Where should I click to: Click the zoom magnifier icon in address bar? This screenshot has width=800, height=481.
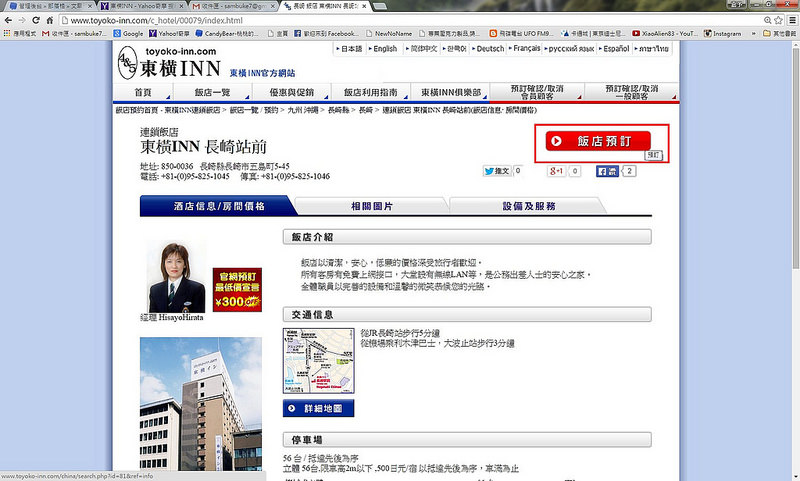pyautogui.click(x=767, y=20)
